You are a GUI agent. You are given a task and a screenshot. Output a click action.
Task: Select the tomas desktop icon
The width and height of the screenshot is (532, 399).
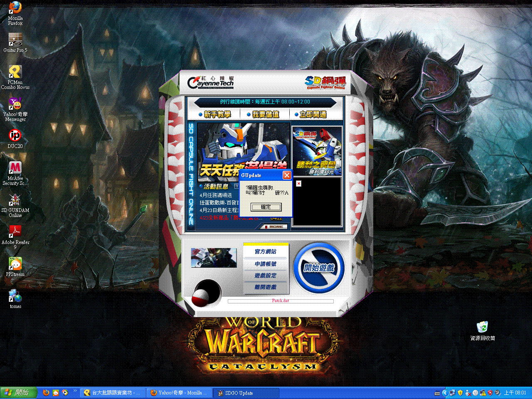point(15,299)
